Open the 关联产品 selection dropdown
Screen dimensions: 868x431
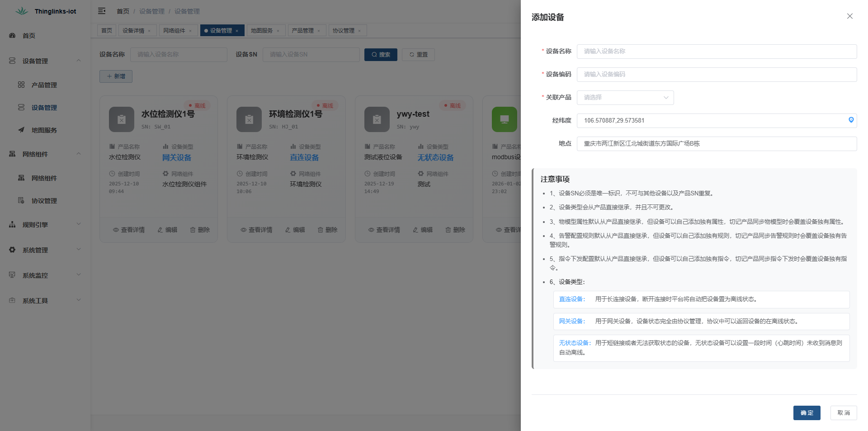pos(625,97)
